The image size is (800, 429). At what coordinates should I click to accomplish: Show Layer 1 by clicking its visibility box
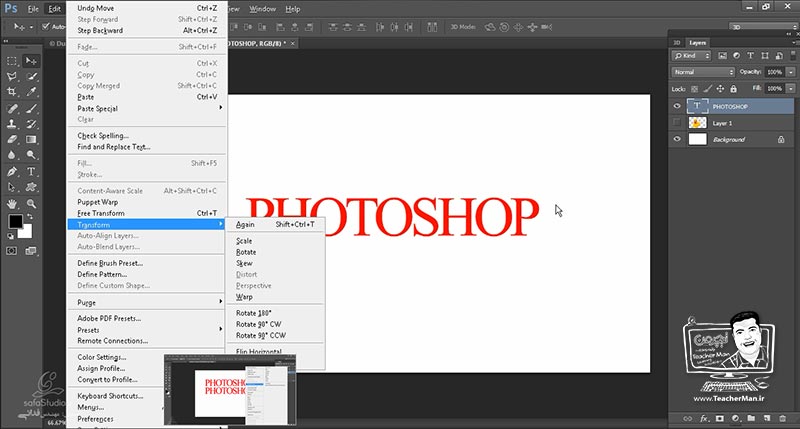click(x=677, y=122)
